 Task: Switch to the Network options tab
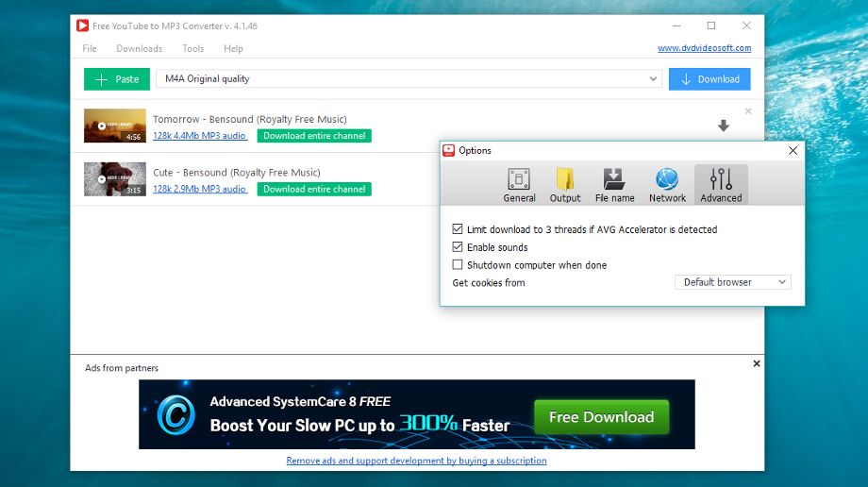point(667,185)
